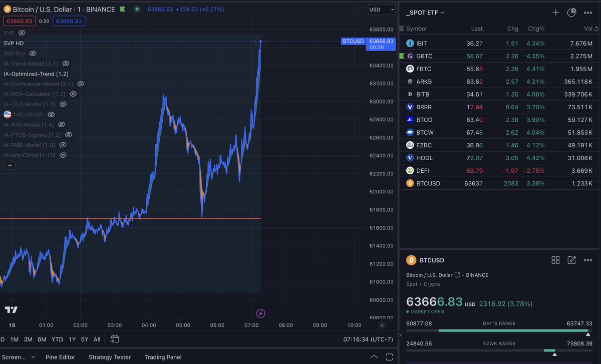Open the watchlist advanced view icon
The image size is (601, 364).
(x=571, y=13)
